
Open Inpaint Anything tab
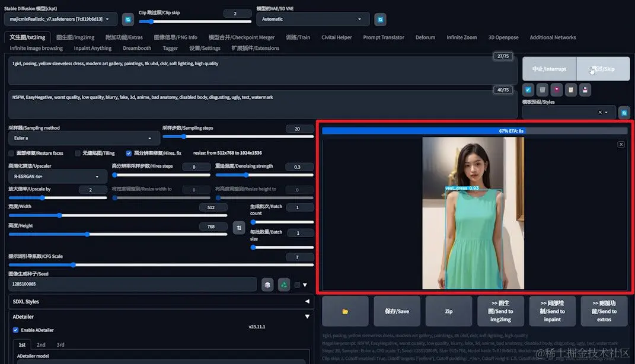tap(92, 48)
